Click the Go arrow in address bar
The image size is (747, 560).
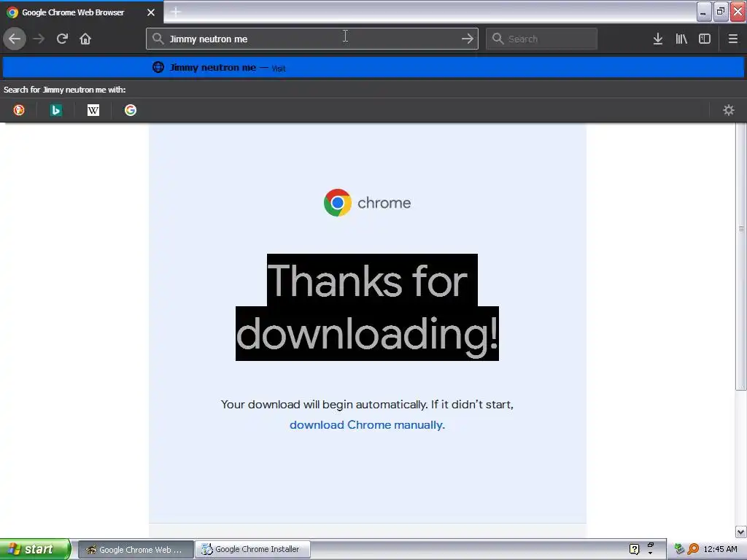pyautogui.click(x=468, y=39)
